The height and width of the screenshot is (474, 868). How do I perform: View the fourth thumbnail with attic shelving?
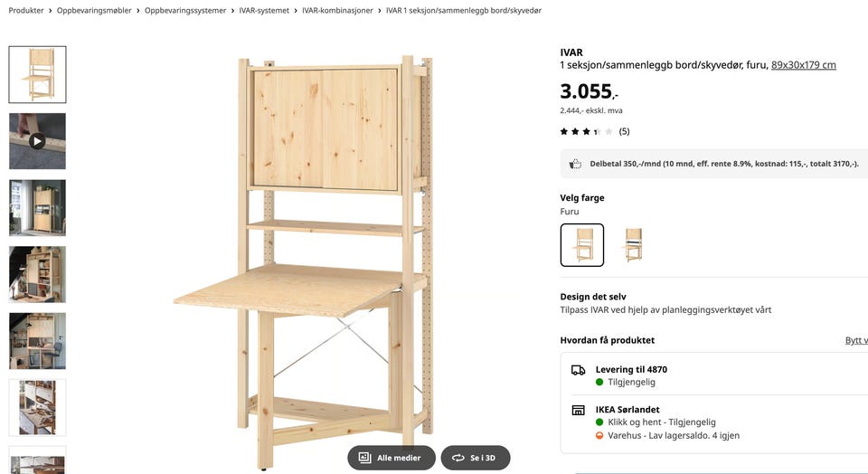tap(37, 274)
